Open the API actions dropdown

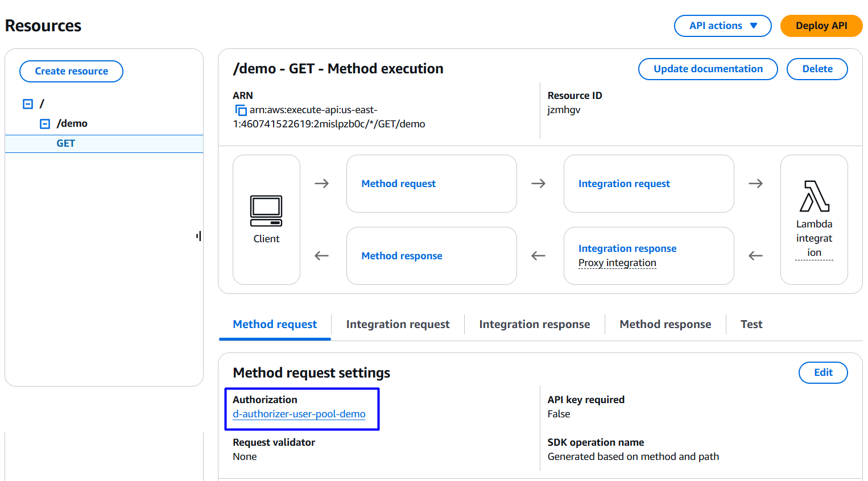tap(722, 26)
